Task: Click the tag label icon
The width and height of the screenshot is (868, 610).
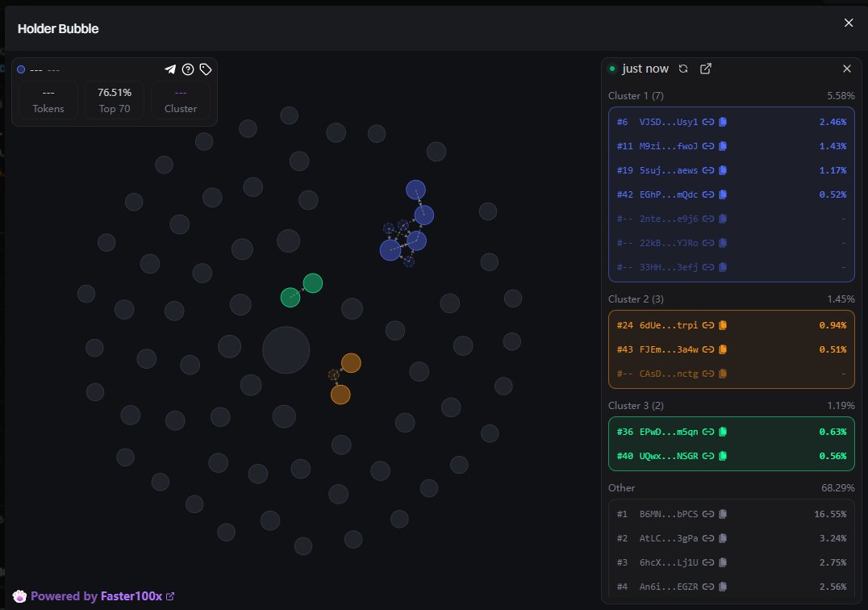Action: (206, 69)
